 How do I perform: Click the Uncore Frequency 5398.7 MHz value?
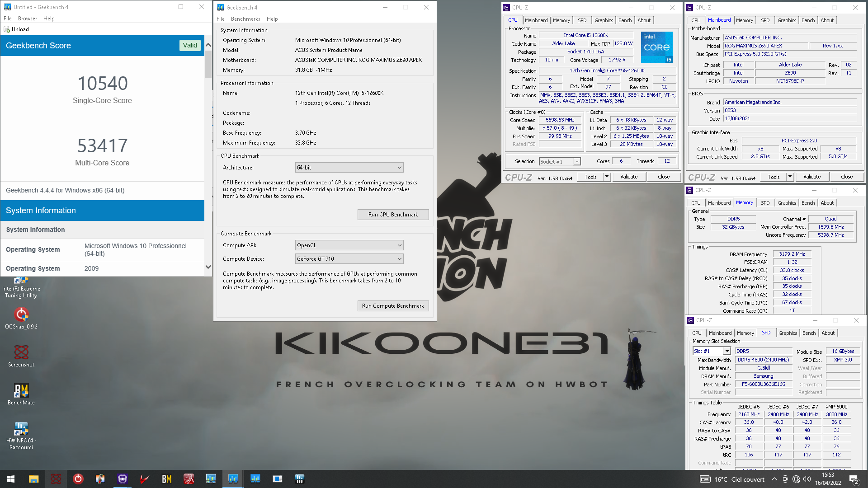tap(830, 235)
